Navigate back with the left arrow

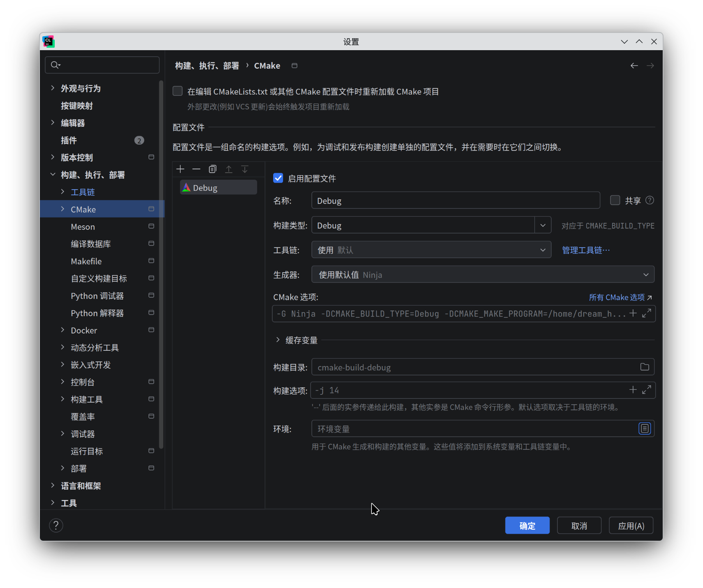[634, 66]
